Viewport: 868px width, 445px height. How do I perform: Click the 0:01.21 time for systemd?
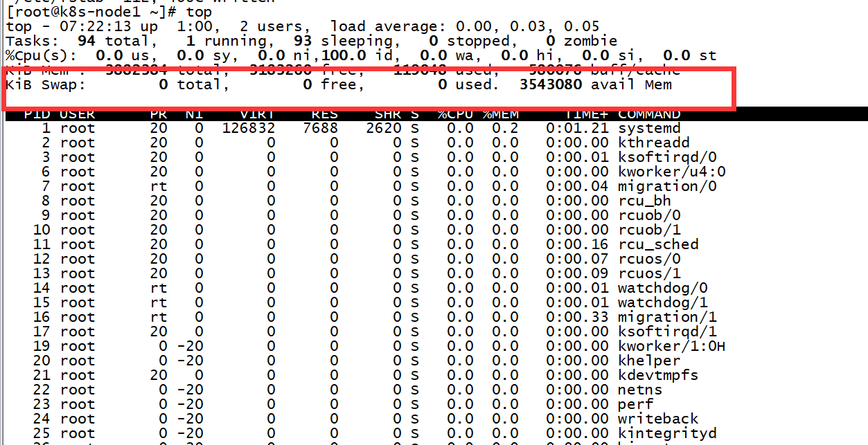[x=578, y=128]
